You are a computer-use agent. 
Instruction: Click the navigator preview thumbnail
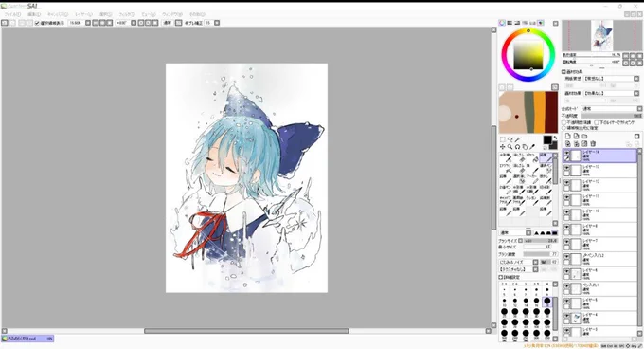pyautogui.click(x=600, y=35)
